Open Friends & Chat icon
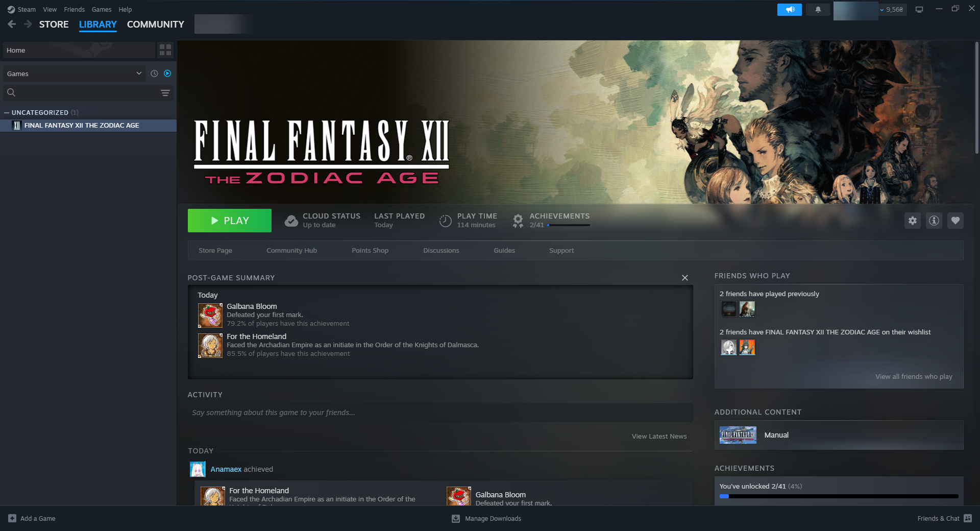 pyautogui.click(x=968, y=518)
